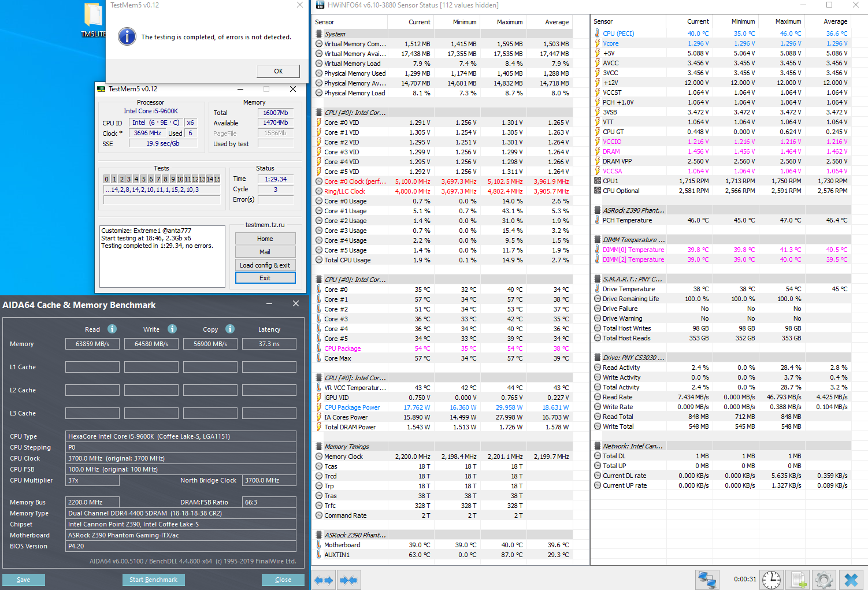Viewport: 868px width, 590px height.
Task: Select Total DRAM Power sensor row
Action: [x=443, y=427]
